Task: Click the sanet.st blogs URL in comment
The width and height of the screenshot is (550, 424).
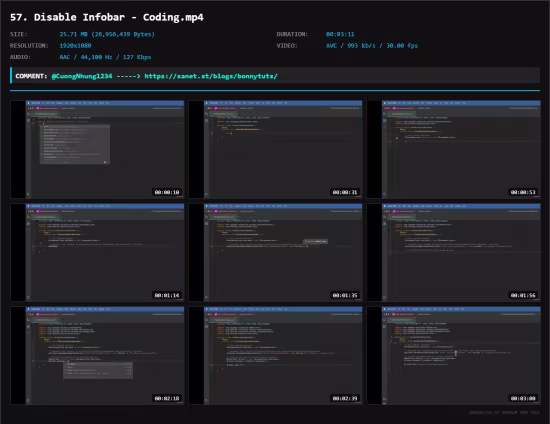Action: 211,76
